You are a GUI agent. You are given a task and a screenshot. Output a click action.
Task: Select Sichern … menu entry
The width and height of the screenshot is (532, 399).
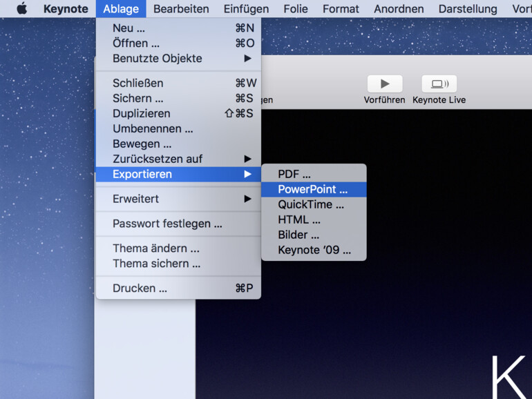click(x=178, y=98)
